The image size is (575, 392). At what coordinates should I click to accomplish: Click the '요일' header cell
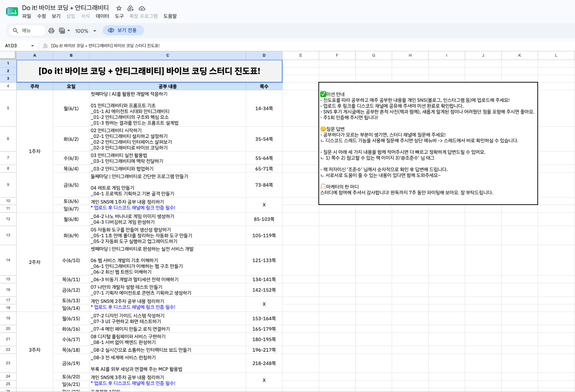pyautogui.click(x=71, y=87)
